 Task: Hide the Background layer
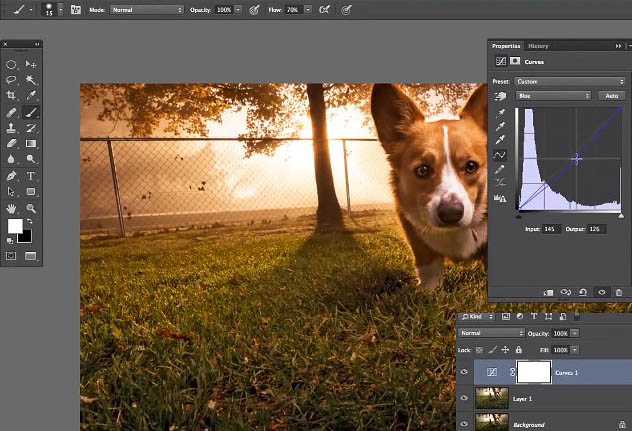(x=464, y=424)
